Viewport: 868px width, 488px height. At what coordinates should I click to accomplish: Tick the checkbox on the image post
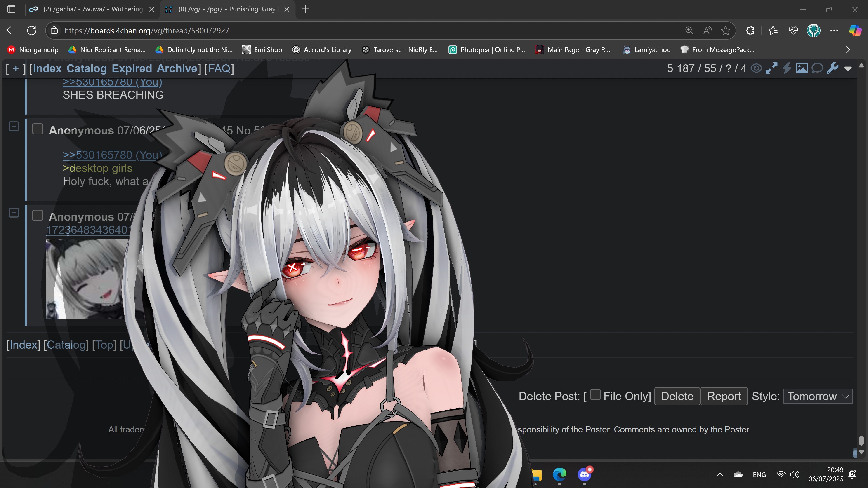tap(37, 215)
